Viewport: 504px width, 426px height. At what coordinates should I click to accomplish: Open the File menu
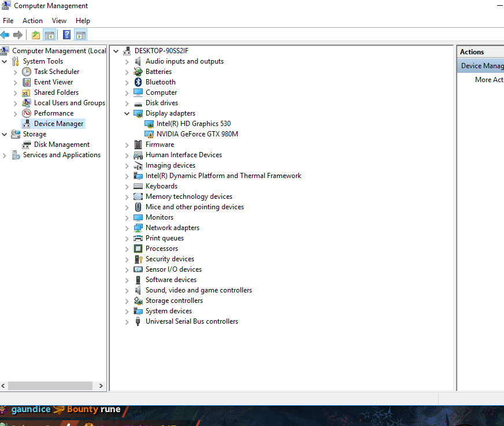(8, 21)
